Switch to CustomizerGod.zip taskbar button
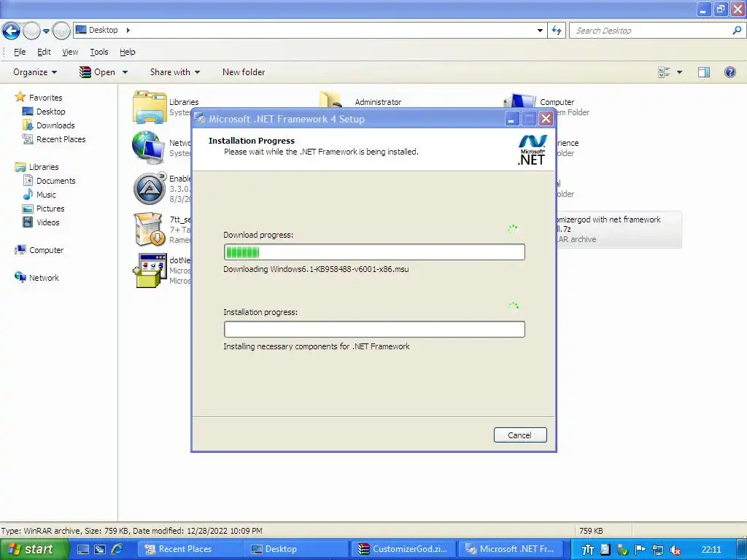Viewport: 747px width, 560px height. pyautogui.click(x=403, y=549)
